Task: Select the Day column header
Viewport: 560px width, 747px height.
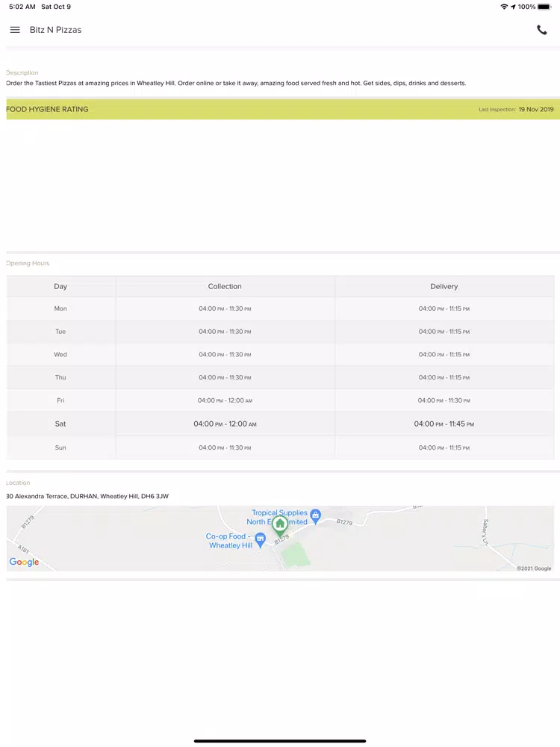Action: [60, 286]
